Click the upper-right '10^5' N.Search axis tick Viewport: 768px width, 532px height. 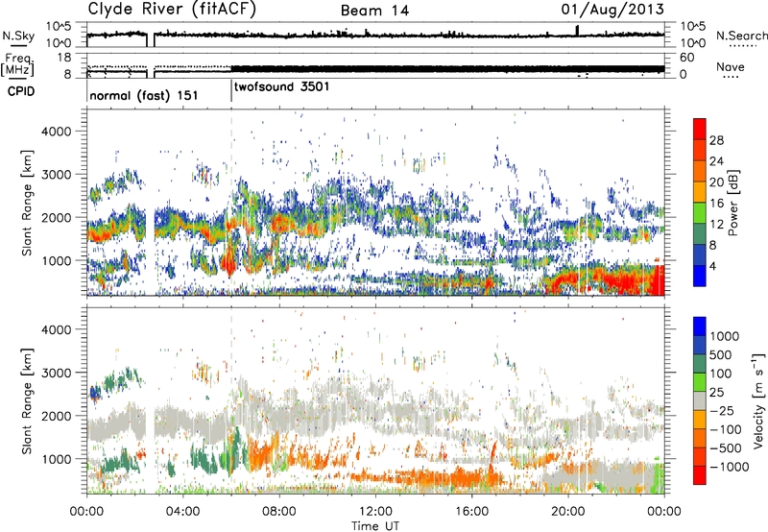tap(692, 26)
